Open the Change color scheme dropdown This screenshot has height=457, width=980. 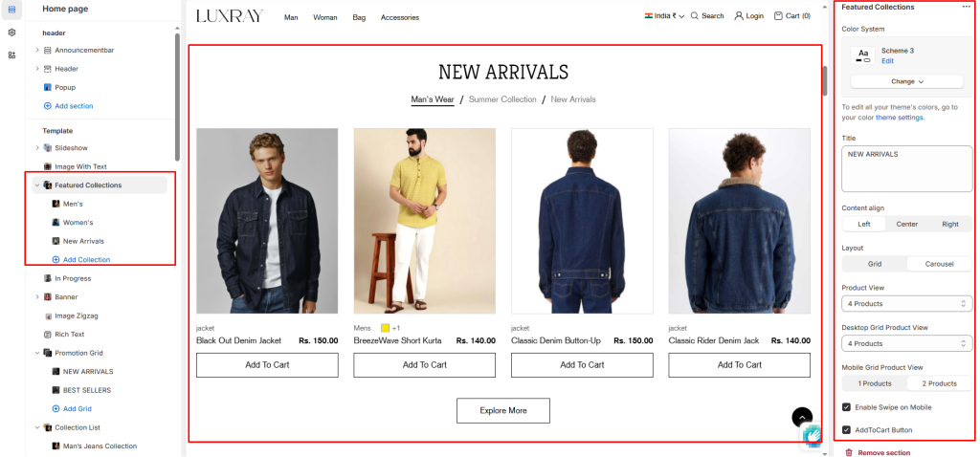click(x=907, y=82)
